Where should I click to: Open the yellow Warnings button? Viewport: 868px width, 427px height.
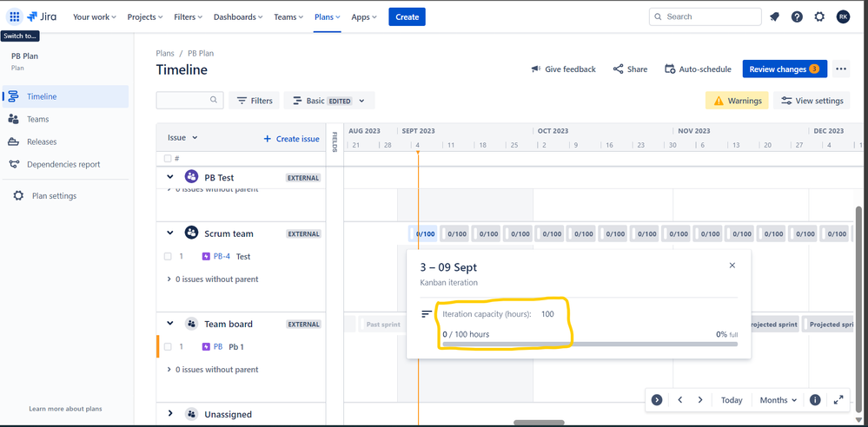[x=737, y=101]
